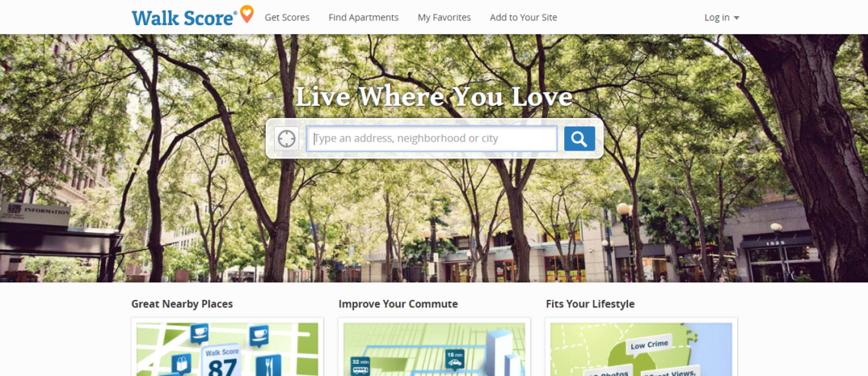The height and width of the screenshot is (376, 868).
Task: Expand the Log in dropdown
Action: (722, 18)
